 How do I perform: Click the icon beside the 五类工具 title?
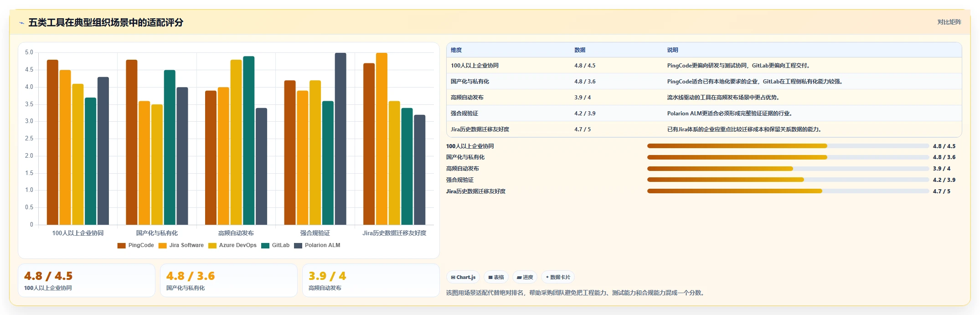[x=21, y=23]
